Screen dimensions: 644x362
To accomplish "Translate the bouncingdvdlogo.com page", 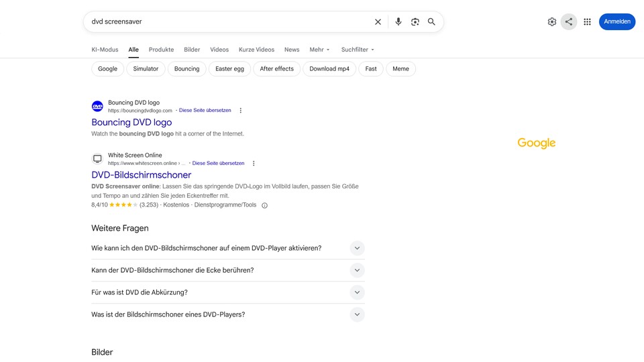I will click(205, 111).
